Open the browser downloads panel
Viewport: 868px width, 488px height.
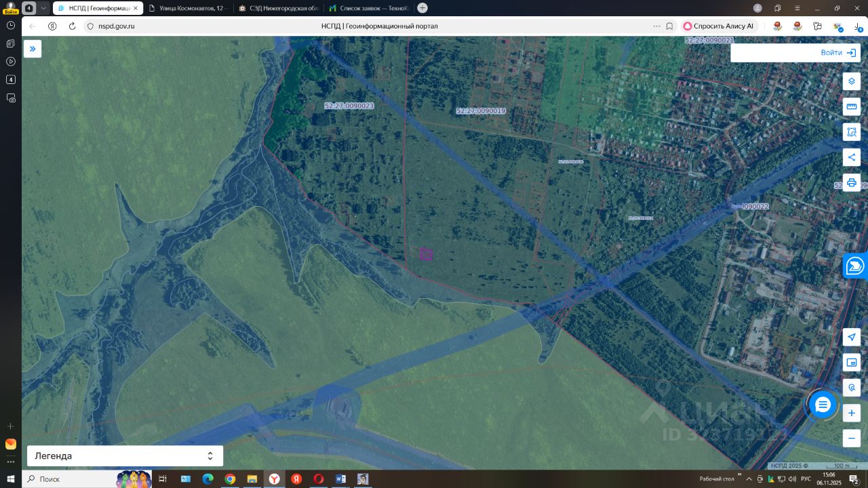[x=858, y=26]
